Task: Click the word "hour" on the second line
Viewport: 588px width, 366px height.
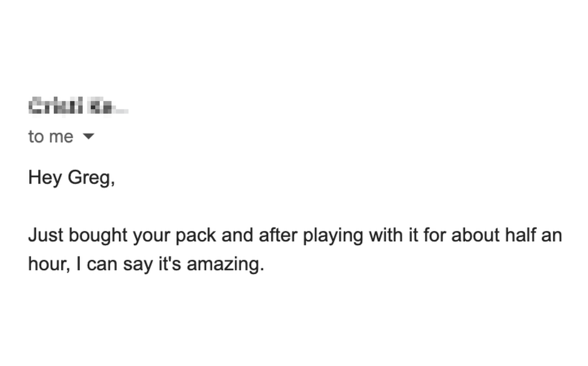Action: [48, 264]
